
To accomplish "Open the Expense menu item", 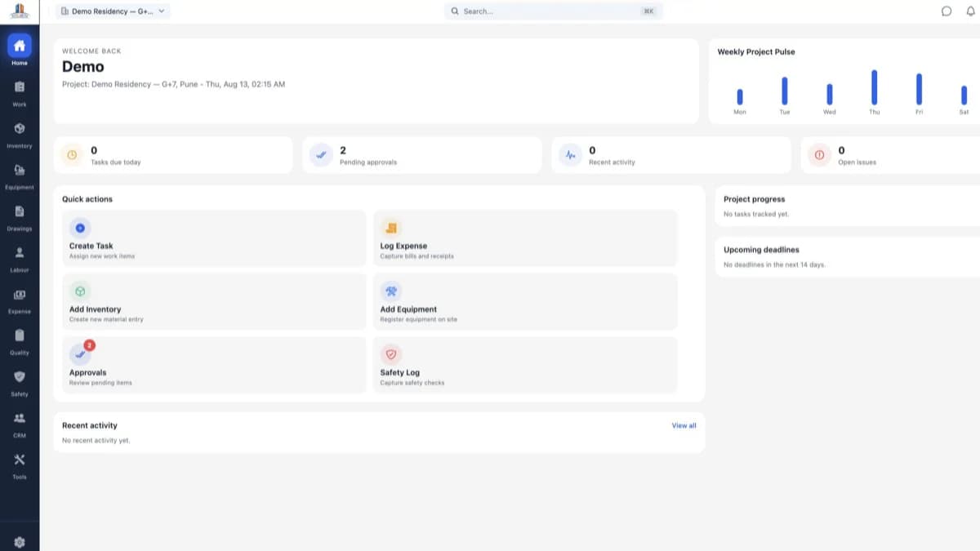I will tap(20, 300).
